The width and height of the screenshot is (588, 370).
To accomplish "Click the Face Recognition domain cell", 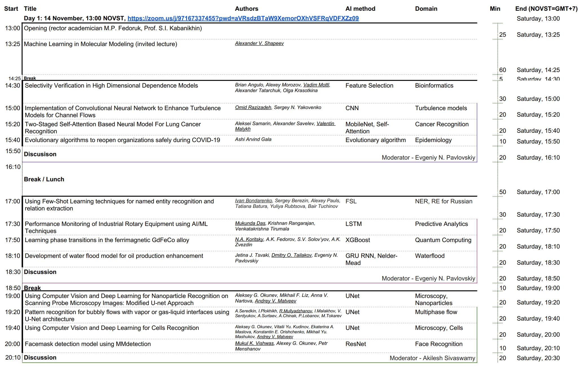I will tap(439, 344).
